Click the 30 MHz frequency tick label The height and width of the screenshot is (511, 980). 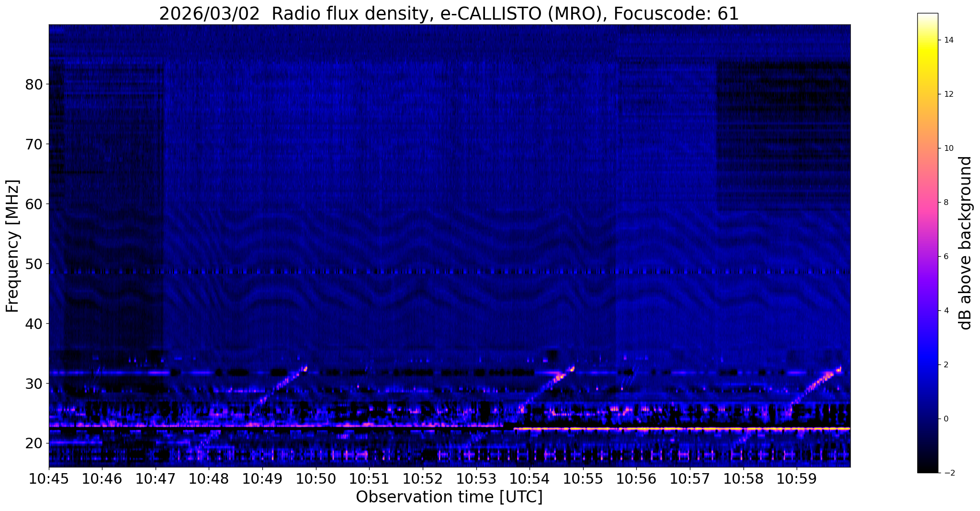[34, 384]
